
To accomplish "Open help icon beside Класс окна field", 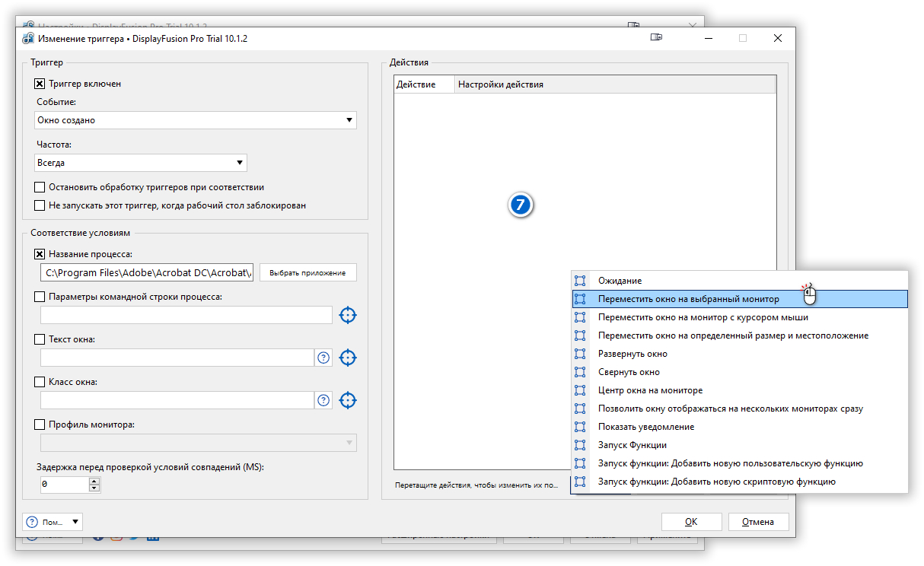I will click(x=323, y=400).
